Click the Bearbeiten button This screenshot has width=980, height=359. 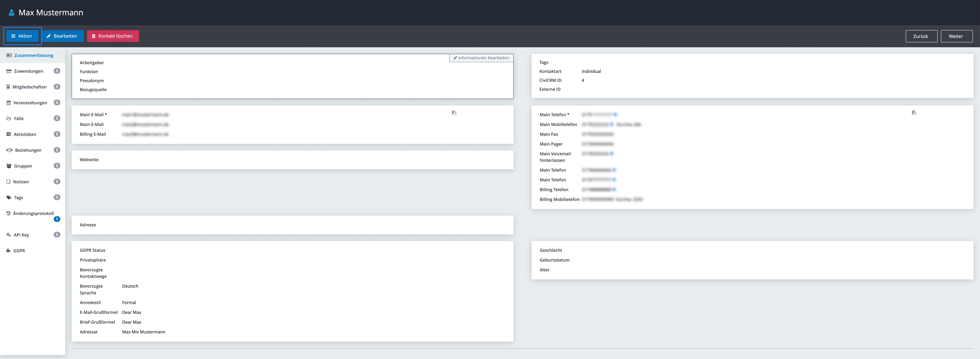(62, 36)
